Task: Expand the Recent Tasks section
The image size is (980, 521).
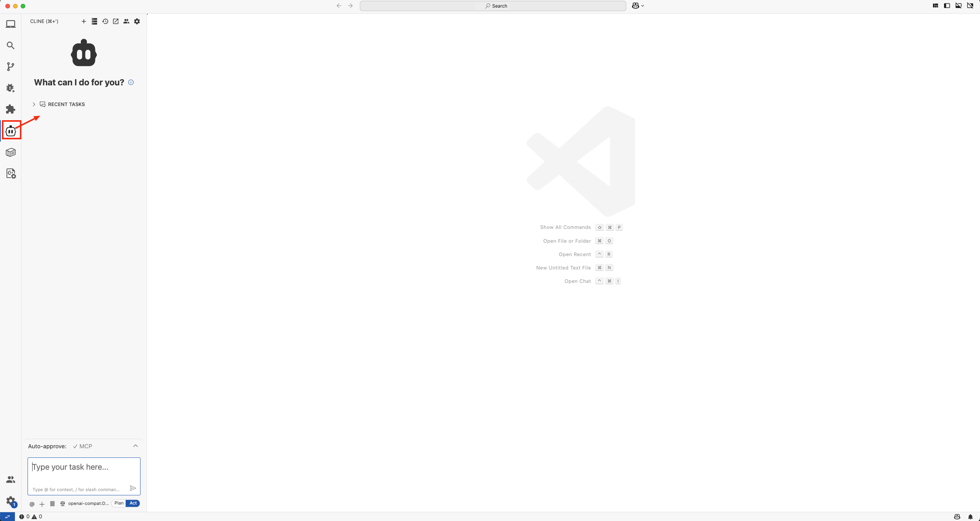Action: (34, 104)
